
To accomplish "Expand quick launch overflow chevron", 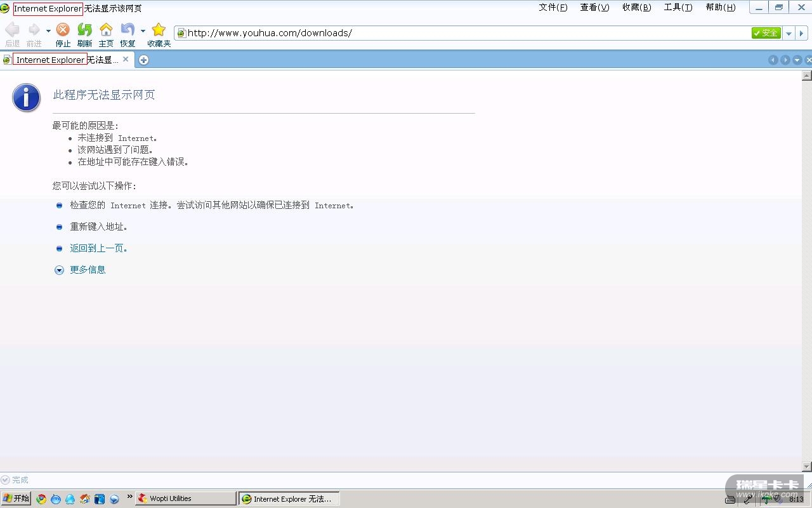I will pyautogui.click(x=130, y=497).
